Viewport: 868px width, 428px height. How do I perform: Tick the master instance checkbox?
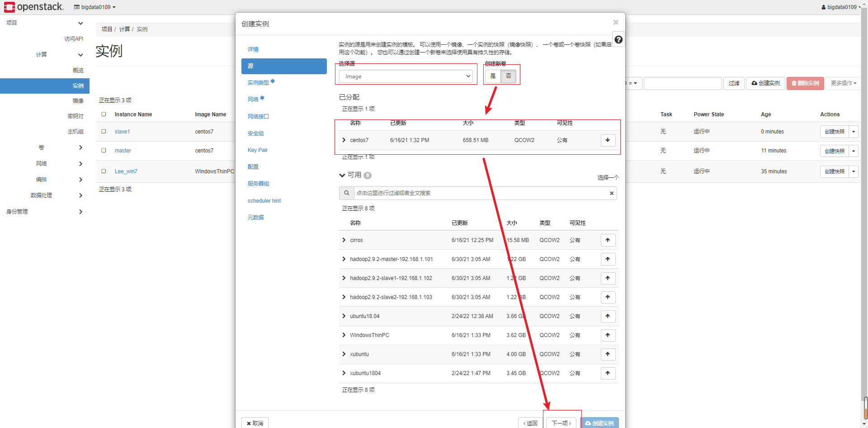pos(104,151)
